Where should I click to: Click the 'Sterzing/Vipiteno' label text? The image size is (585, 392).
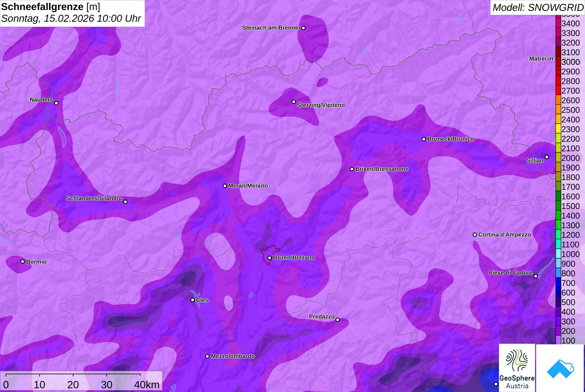click(x=321, y=105)
